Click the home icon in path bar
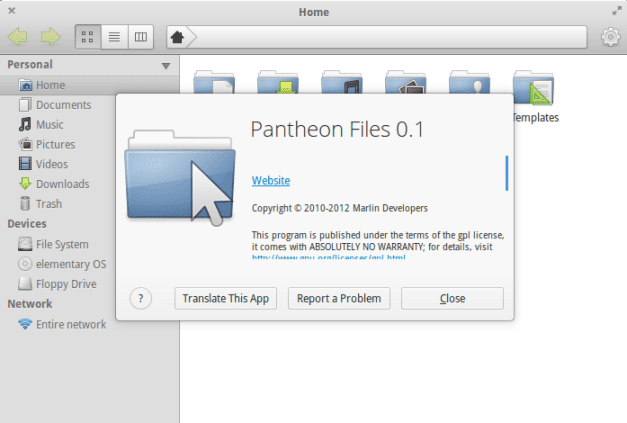The height and width of the screenshot is (423, 627). (x=177, y=37)
